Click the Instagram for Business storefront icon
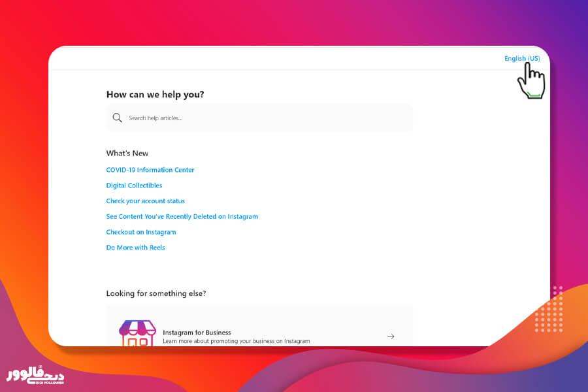The width and height of the screenshot is (588, 392). click(x=137, y=333)
